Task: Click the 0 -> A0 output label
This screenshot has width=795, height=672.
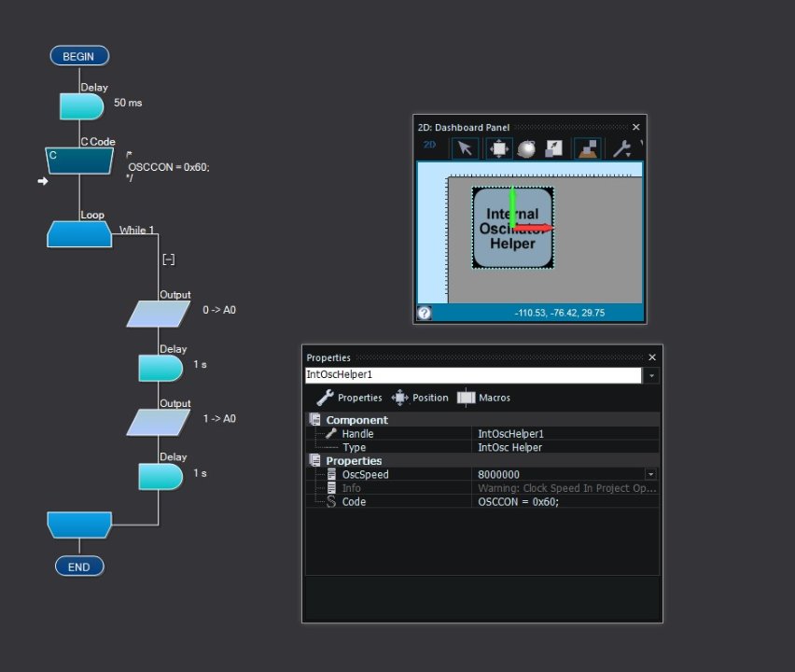Action: coord(219,310)
